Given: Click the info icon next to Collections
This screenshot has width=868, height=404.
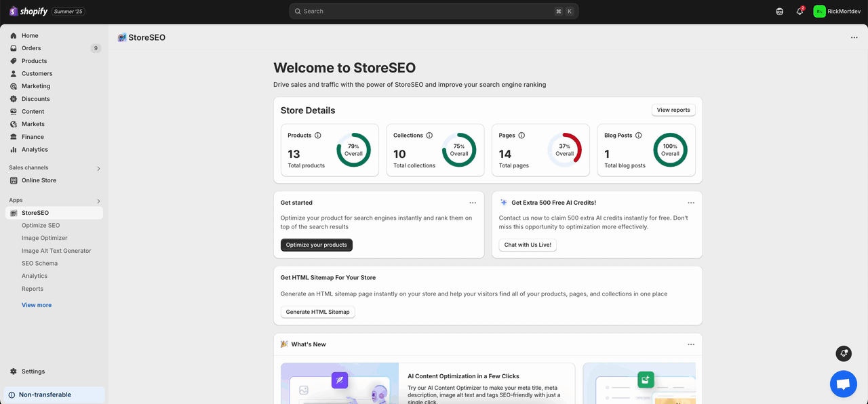Looking at the screenshot, I should 429,136.
